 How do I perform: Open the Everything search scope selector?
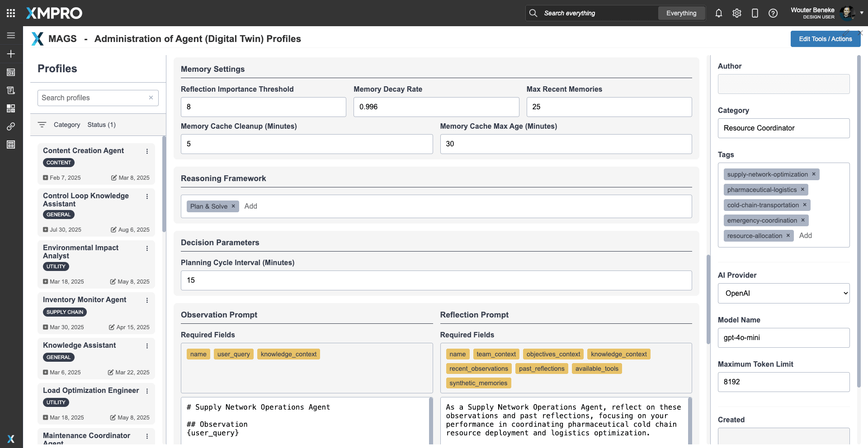(x=681, y=13)
